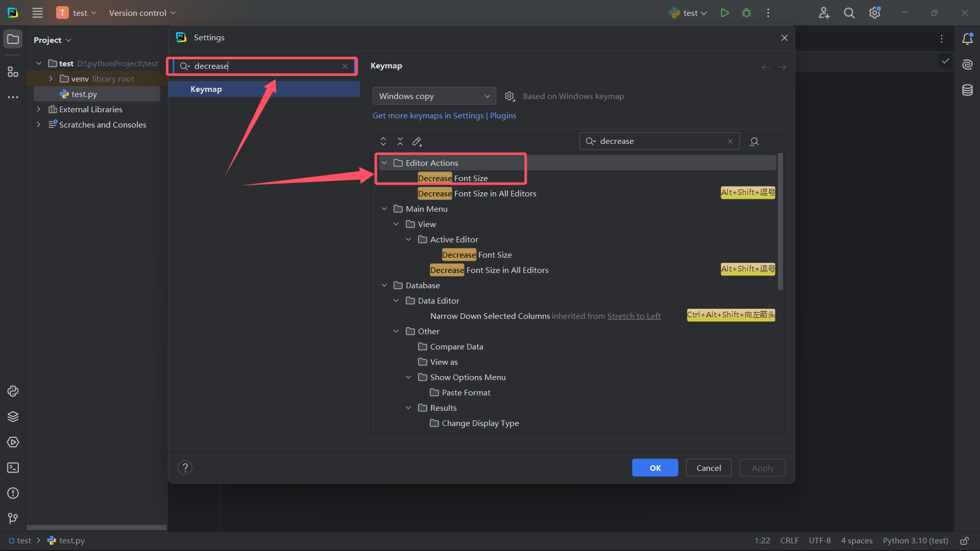Click the pencil Edit Shortcut icon
This screenshot has width=980, height=551.
417,141
